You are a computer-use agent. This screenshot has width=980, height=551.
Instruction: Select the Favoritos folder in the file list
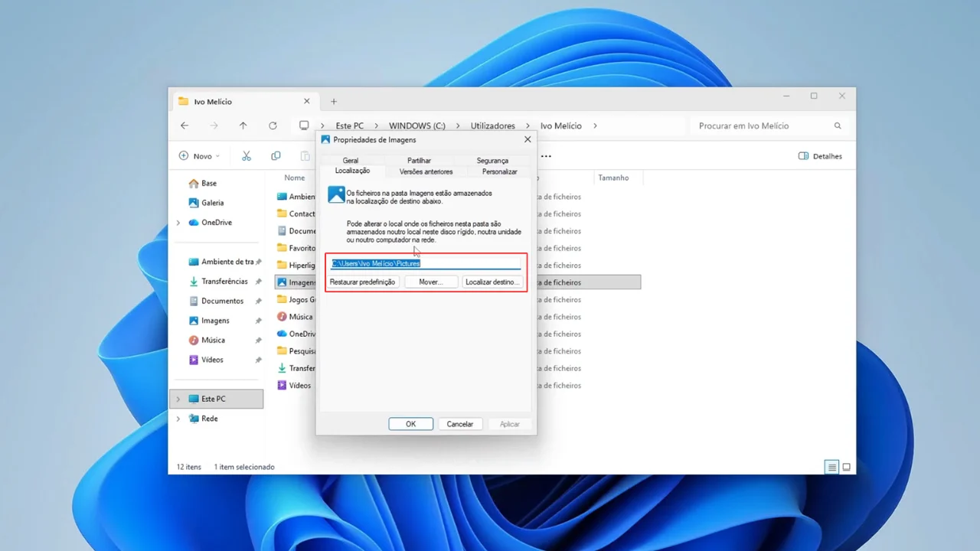coord(296,248)
